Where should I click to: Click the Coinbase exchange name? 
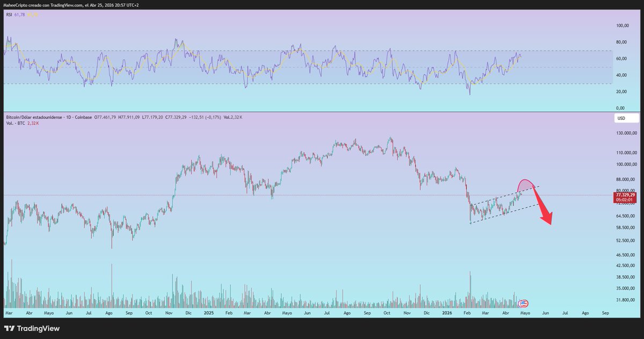click(82, 117)
